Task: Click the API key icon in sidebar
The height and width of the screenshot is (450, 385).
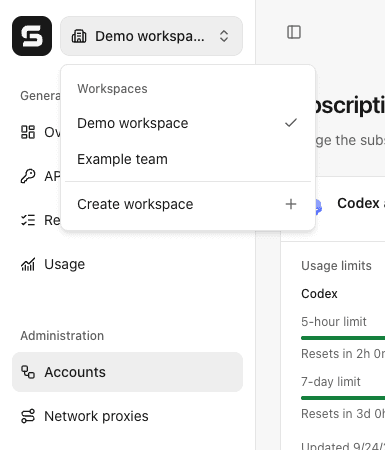Action: 28,176
